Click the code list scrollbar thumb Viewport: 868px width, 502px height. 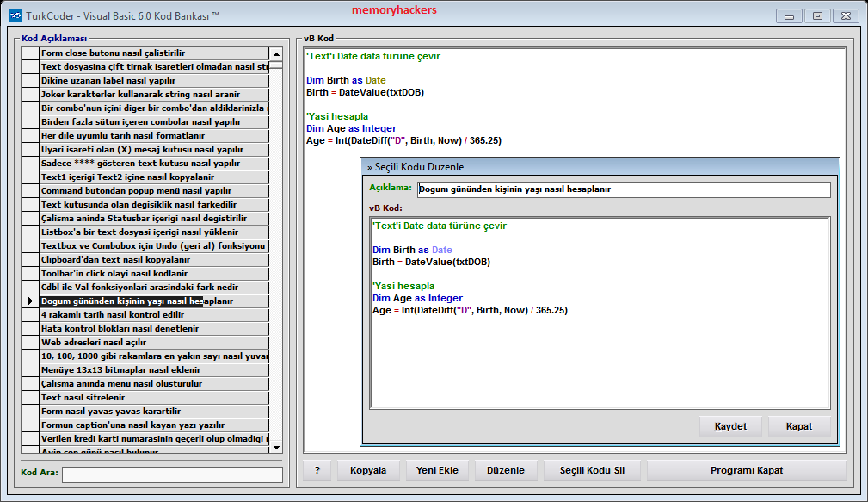click(275, 65)
